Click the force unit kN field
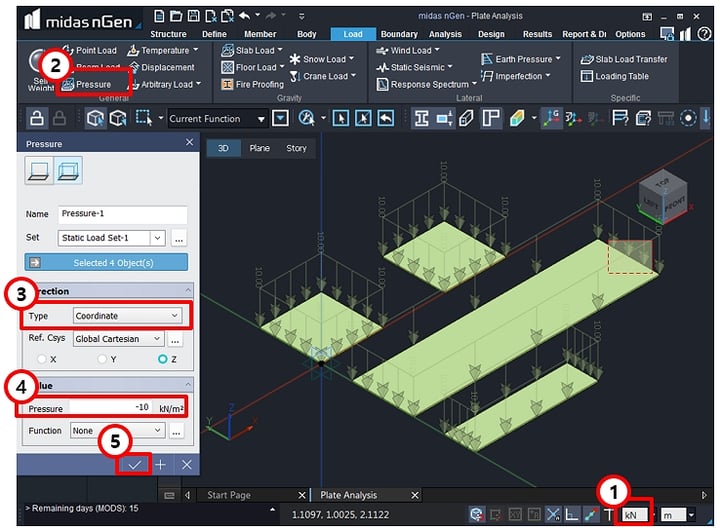Screen dimensions: 720x530 point(635,515)
